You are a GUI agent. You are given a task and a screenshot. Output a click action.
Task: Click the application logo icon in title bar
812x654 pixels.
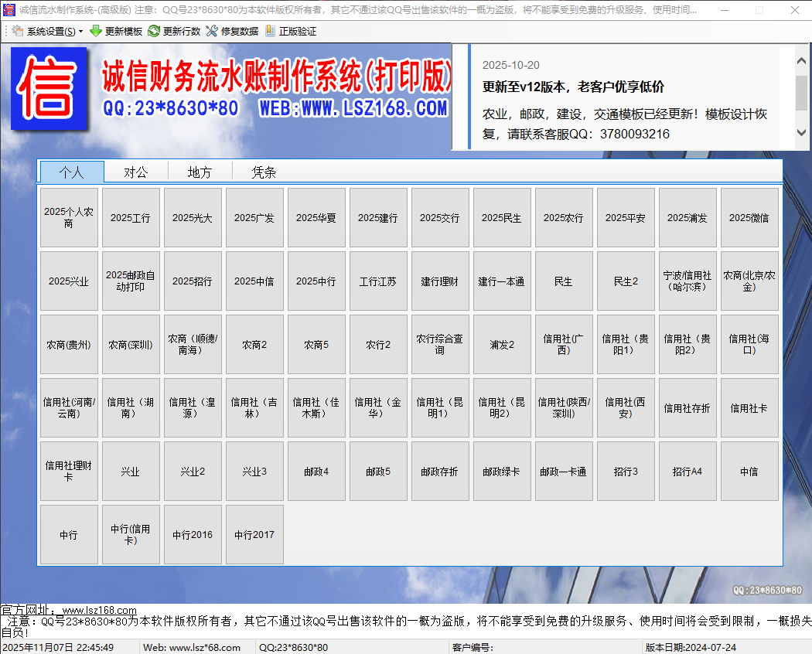pos(9,9)
